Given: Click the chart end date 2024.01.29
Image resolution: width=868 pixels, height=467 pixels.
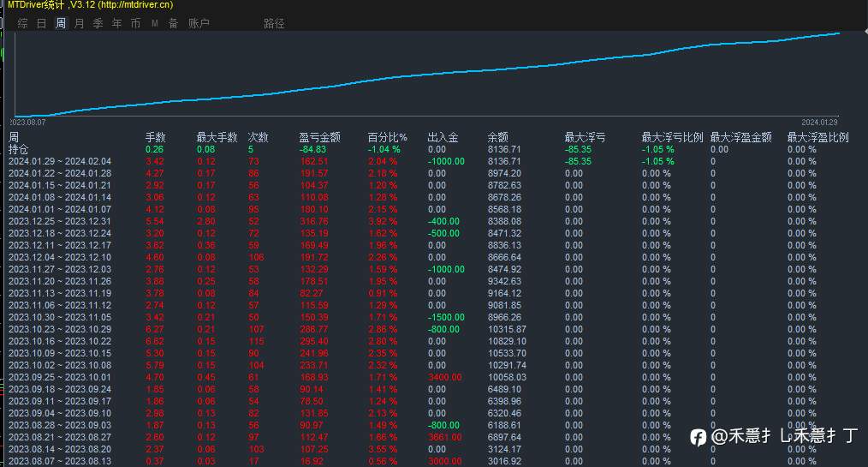Looking at the screenshot, I should point(819,123).
